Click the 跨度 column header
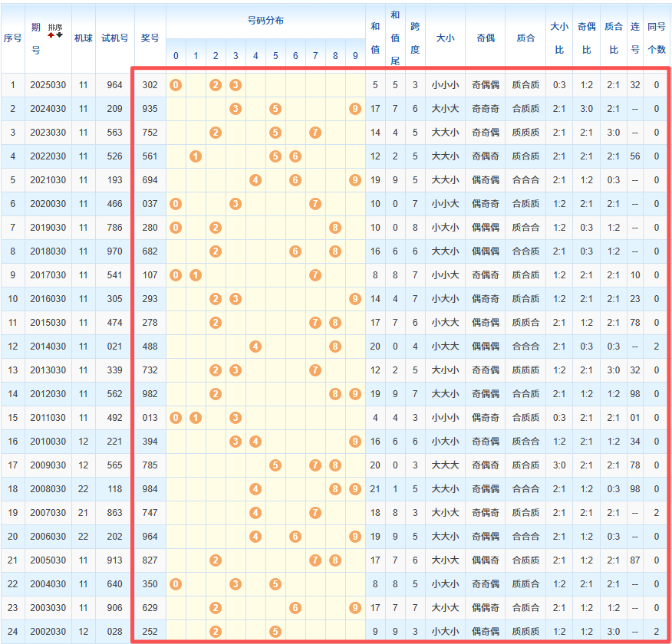This screenshot has width=672, height=644. [x=415, y=38]
